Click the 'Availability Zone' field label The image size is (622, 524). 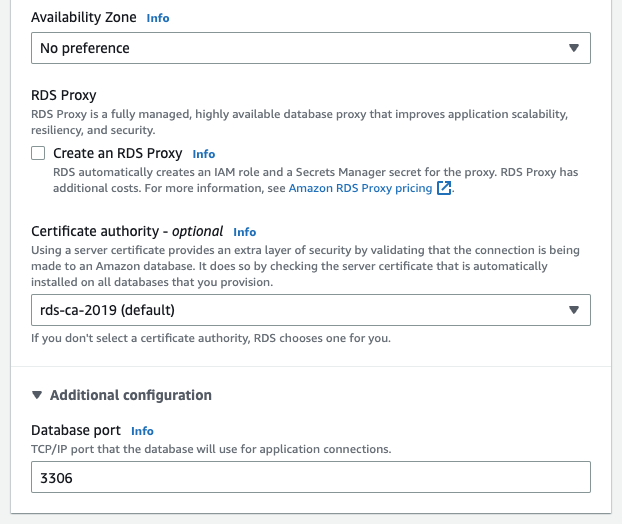[x=84, y=17]
